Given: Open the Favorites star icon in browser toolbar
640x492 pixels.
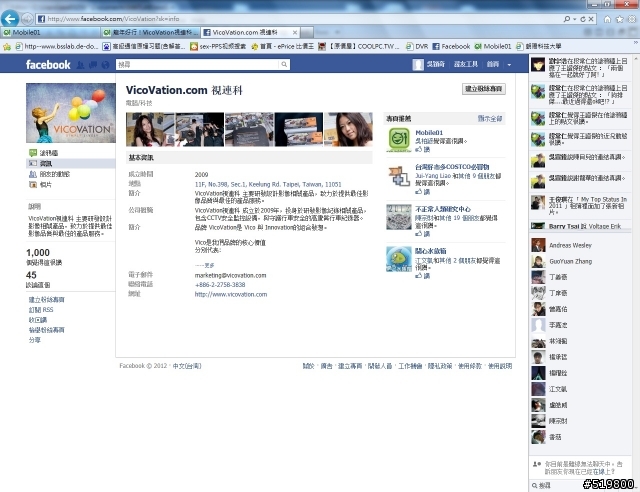Looking at the screenshot, I should click(620, 19).
